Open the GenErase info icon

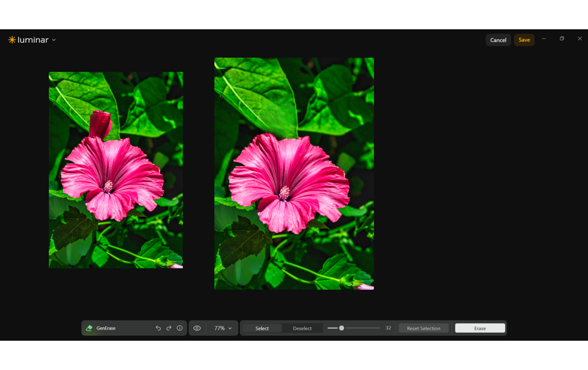[x=180, y=328]
